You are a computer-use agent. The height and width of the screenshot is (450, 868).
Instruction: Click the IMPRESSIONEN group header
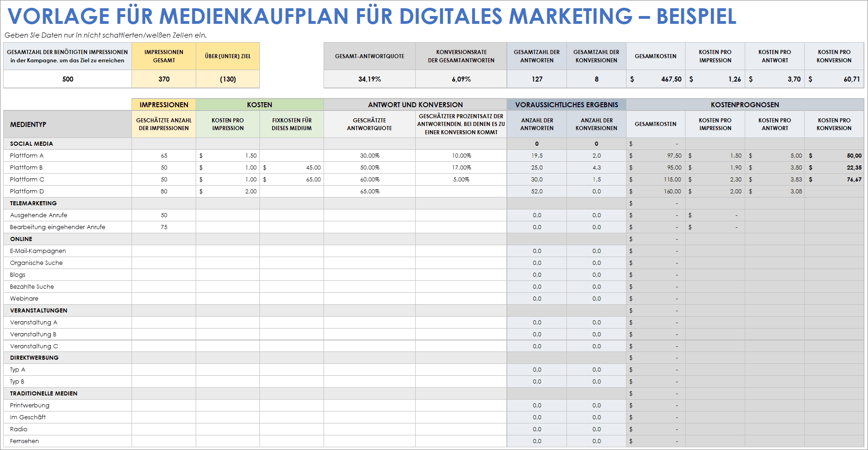(164, 104)
